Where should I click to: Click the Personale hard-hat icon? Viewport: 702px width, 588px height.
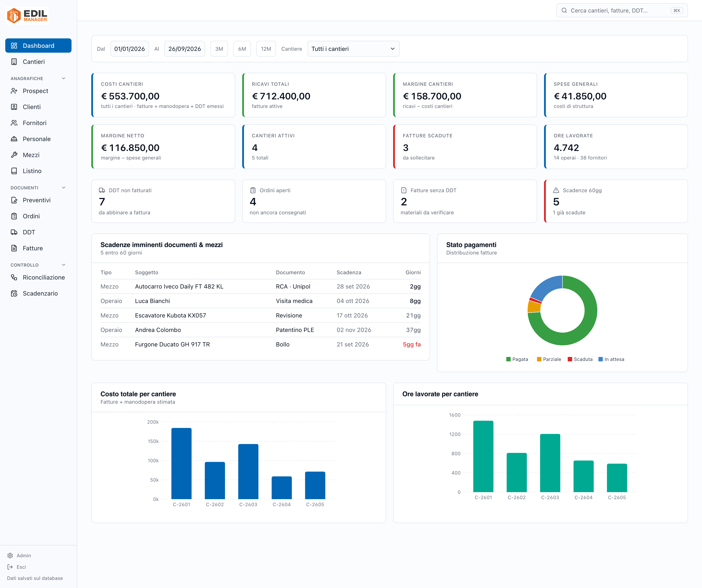14,139
